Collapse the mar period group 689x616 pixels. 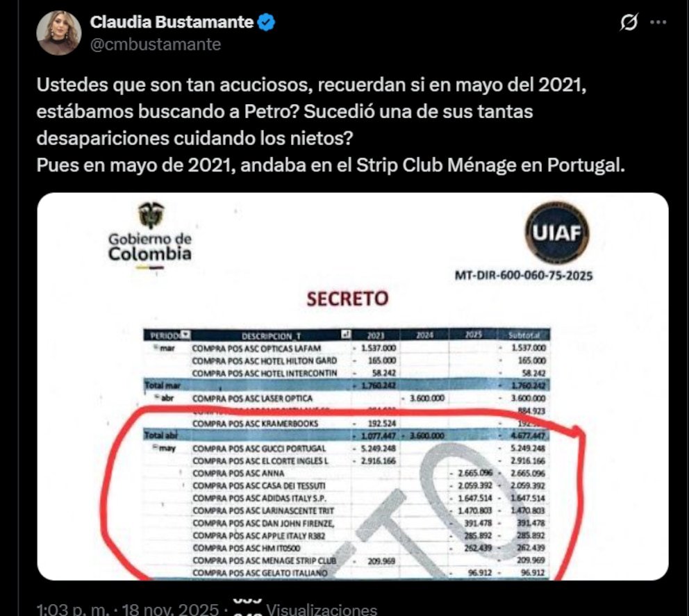(x=156, y=347)
